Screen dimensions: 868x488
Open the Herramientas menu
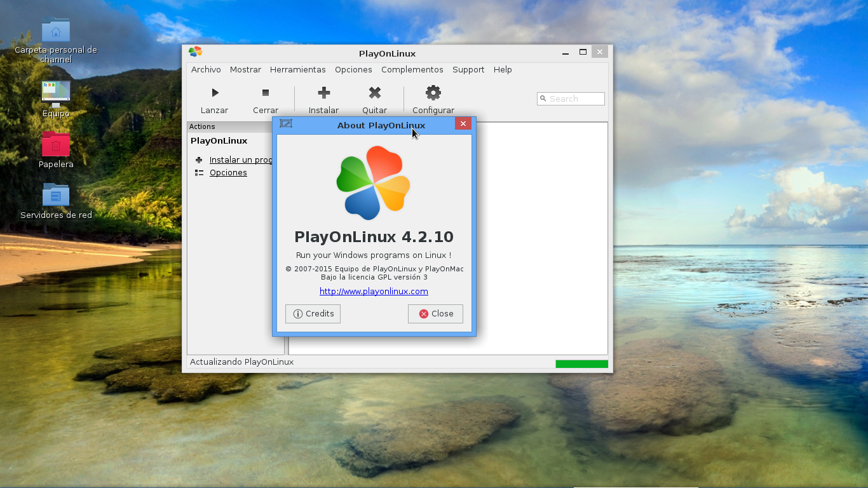[x=297, y=69]
